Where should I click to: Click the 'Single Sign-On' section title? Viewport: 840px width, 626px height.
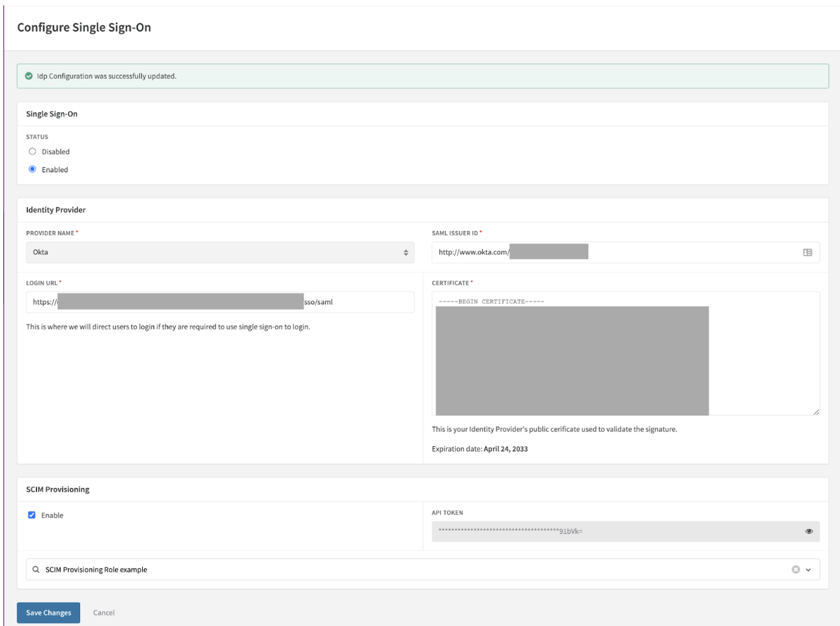[x=51, y=113]
